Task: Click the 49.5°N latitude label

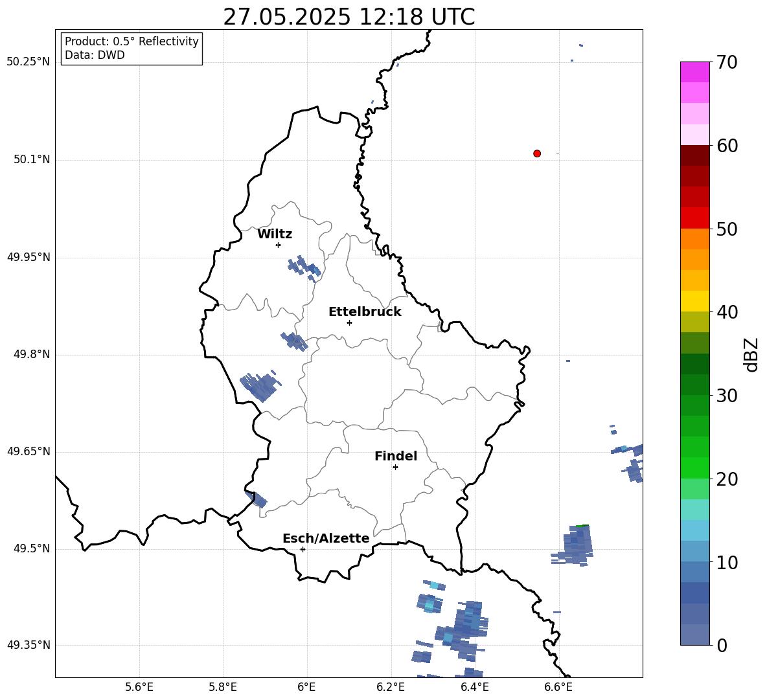Action: (x=32, y=548)
